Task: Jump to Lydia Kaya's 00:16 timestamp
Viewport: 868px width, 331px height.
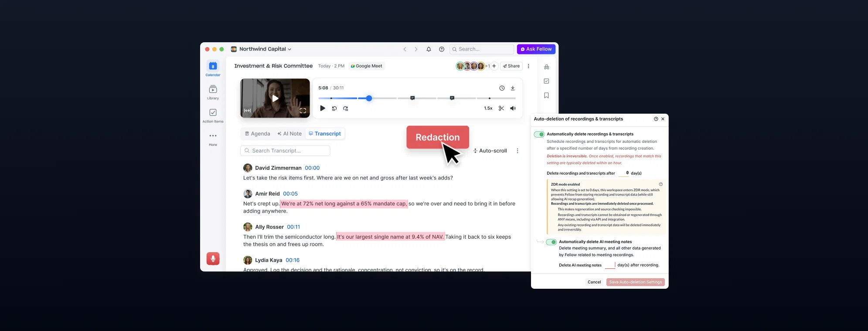Action: point(293,260)
